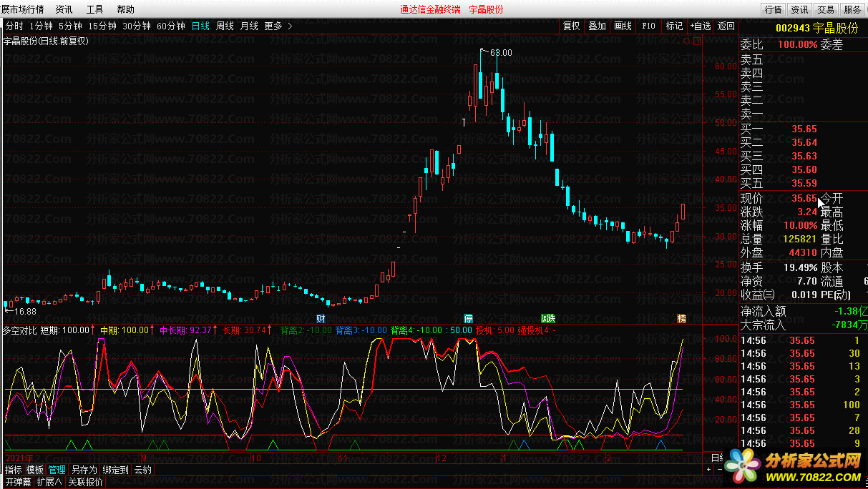
Task: Click 关联报价 related quotes
Action: coord(85,482)
